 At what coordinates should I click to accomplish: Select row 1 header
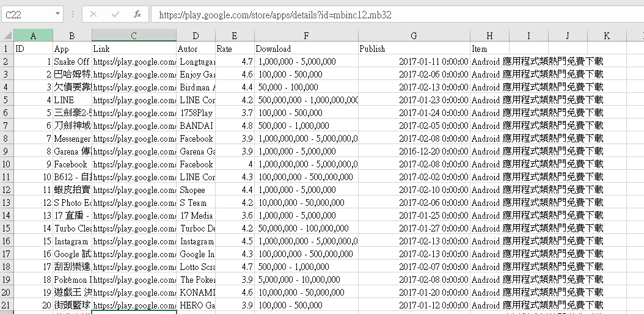click(7, 49)
